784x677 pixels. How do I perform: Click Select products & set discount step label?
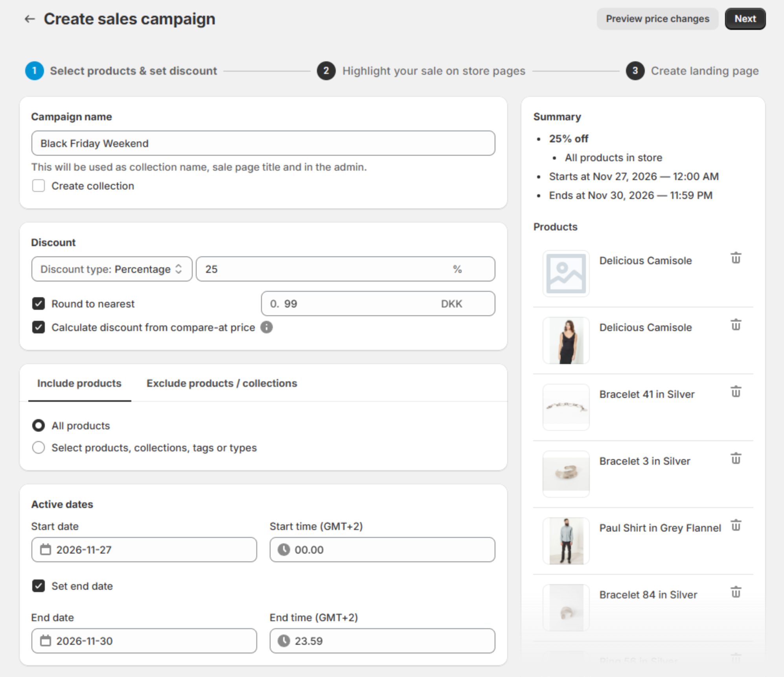133,71
